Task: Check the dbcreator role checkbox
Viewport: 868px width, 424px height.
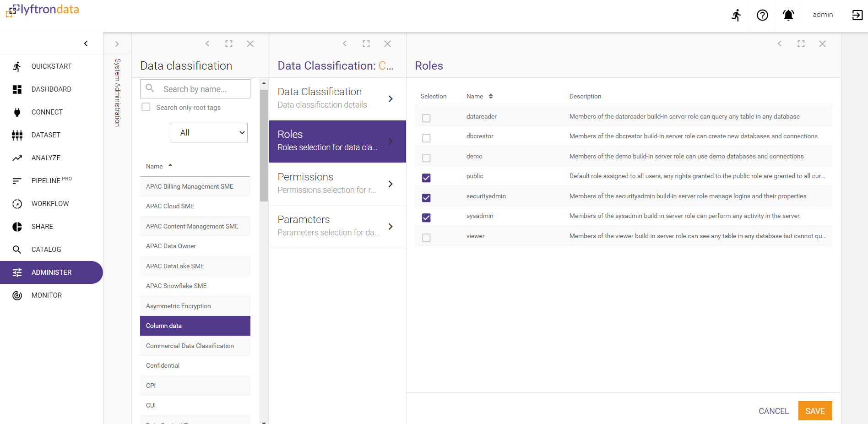Action: click(426, 138)
